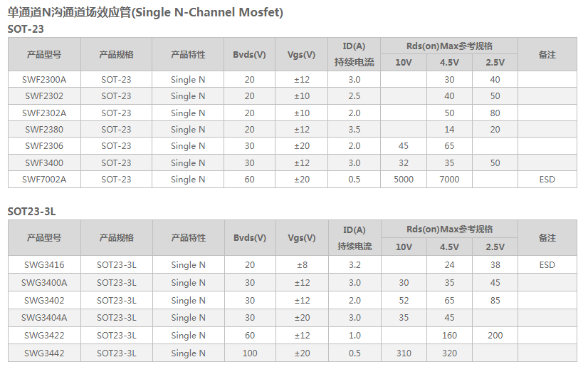
Task: Select the SWG3400A part number
Action: (44, 282)
